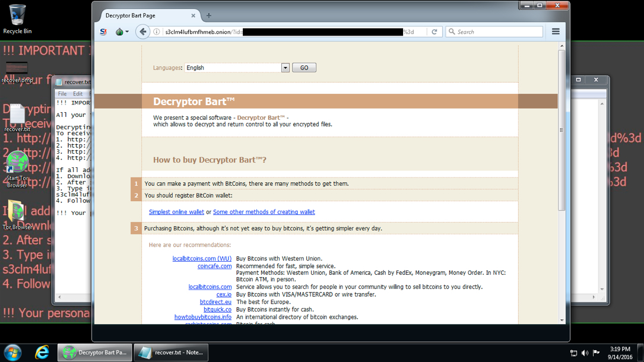Screen dimensions: 644x362
Task: Open the browser hamburger menu
Action: 556,32
